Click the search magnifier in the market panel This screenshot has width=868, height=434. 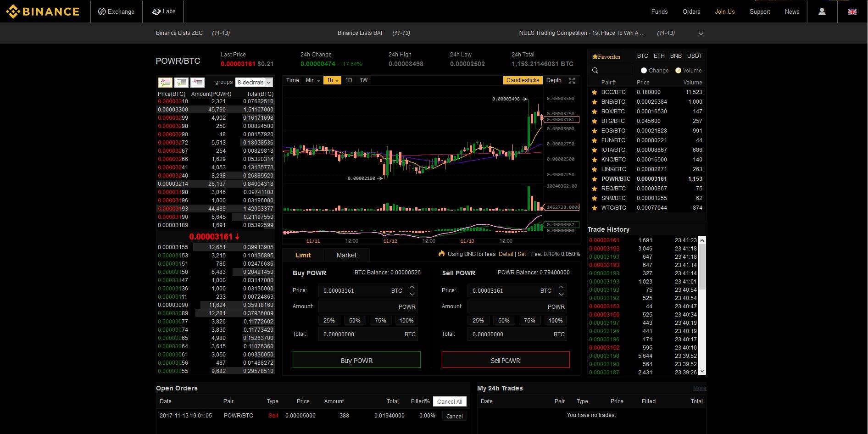pos(595,70)
